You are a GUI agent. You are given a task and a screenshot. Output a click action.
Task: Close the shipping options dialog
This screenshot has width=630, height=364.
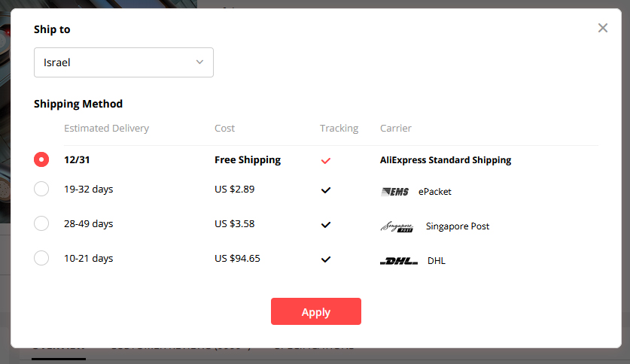pos(602,28)
